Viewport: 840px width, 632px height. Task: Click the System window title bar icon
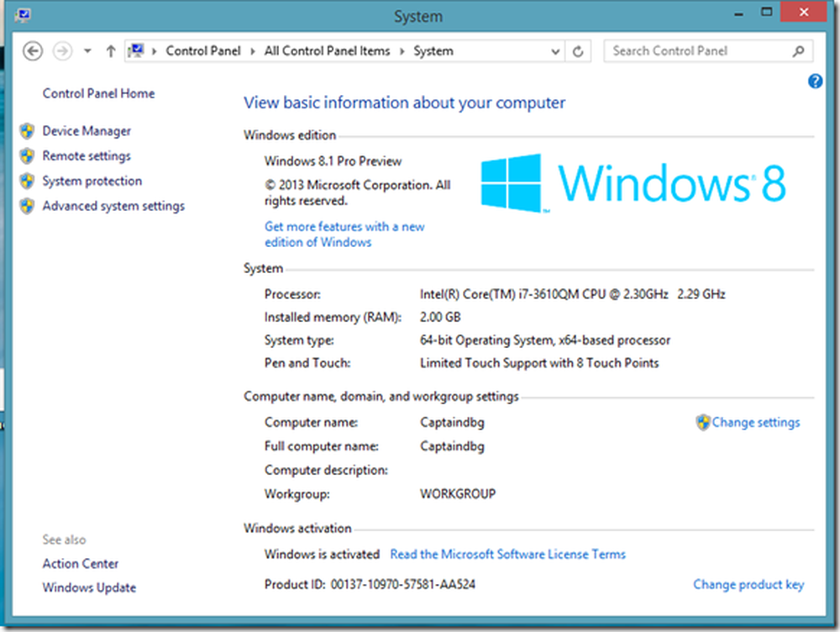(x=23, y=15)
